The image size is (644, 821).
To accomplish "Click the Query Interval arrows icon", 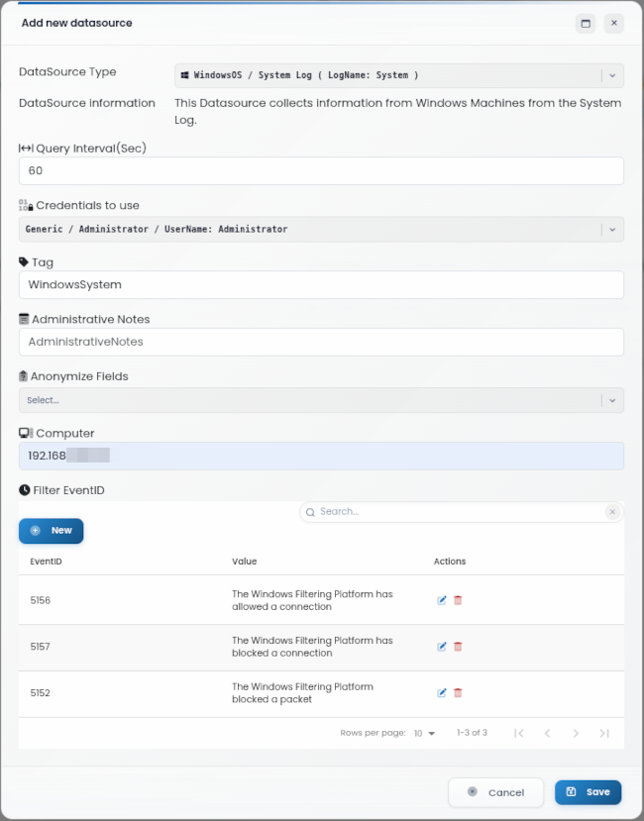I will pyautogui.click(x=26, y=149).
